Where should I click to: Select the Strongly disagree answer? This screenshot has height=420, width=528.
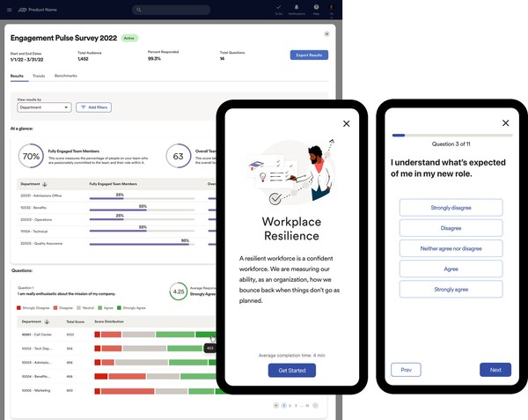451,208
